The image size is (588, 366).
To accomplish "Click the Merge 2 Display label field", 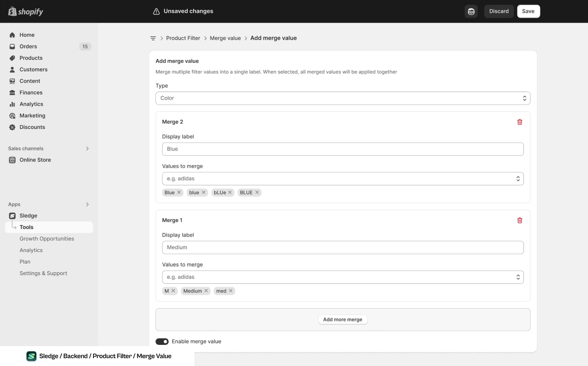I will (343, 149).
